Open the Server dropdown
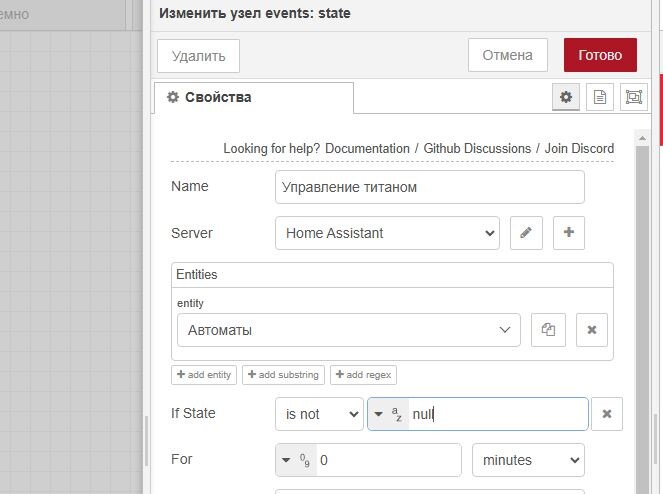The image size is (663, 494). [x=387, y=233]
